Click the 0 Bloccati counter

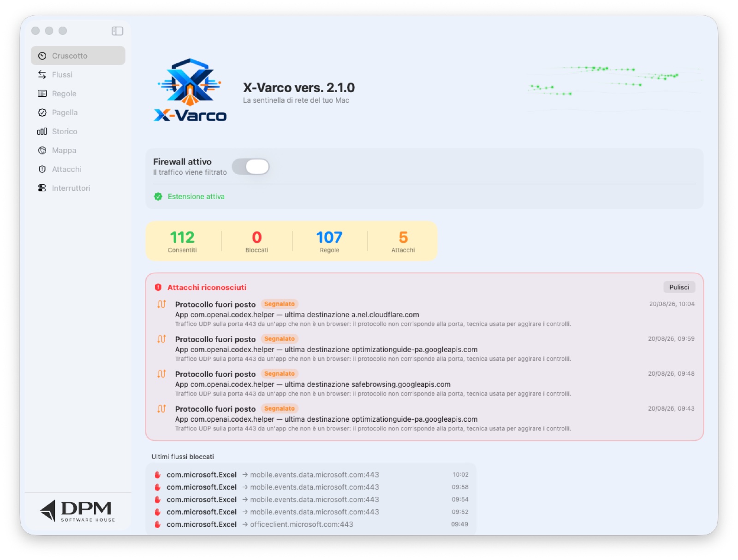click(x=256, y=242)
